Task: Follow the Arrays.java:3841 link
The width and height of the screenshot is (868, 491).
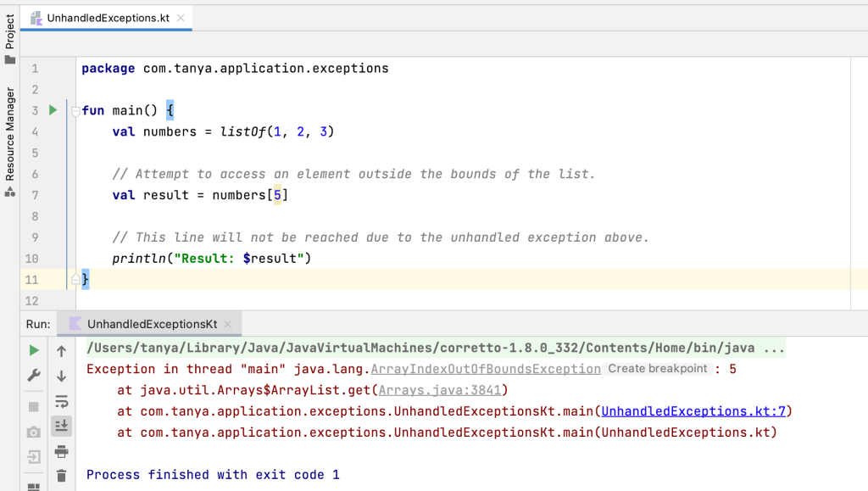Action: 441,390
